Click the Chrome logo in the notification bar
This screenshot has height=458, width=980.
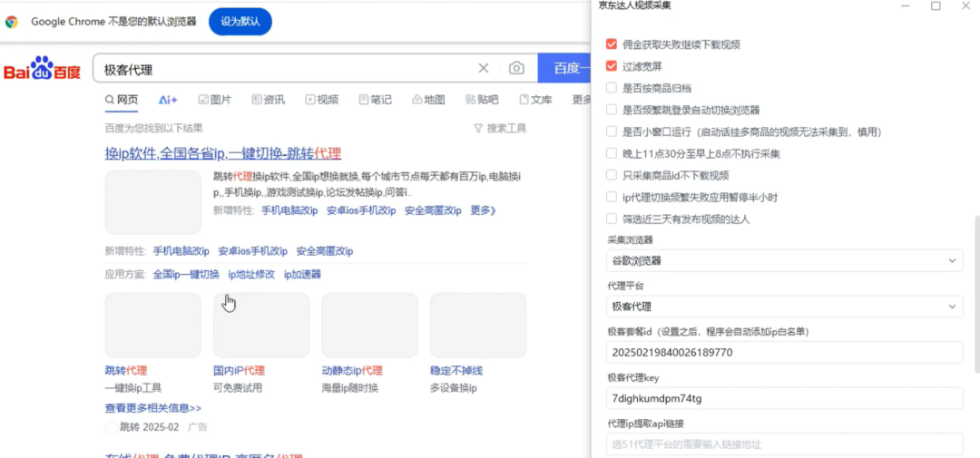[x=11, y=22]
